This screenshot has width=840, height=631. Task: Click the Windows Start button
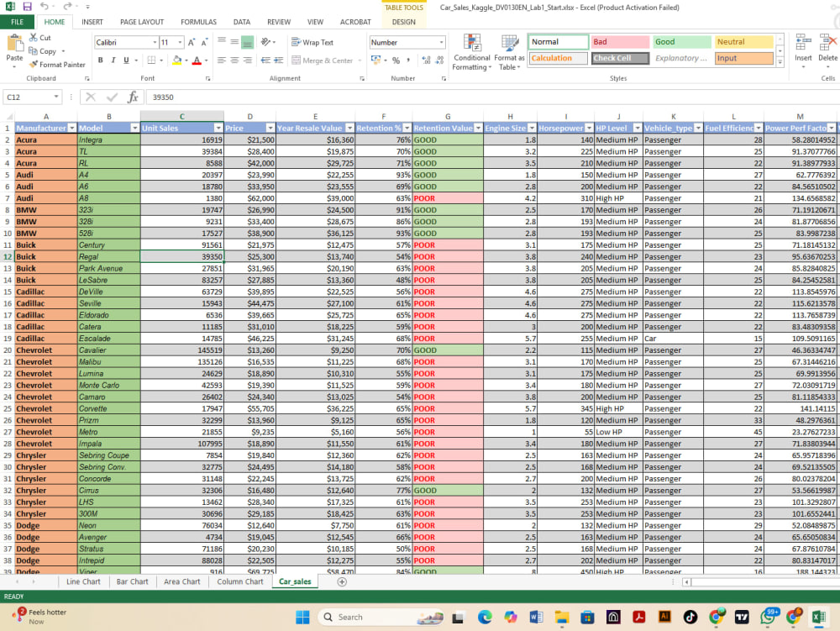[302, 617]
